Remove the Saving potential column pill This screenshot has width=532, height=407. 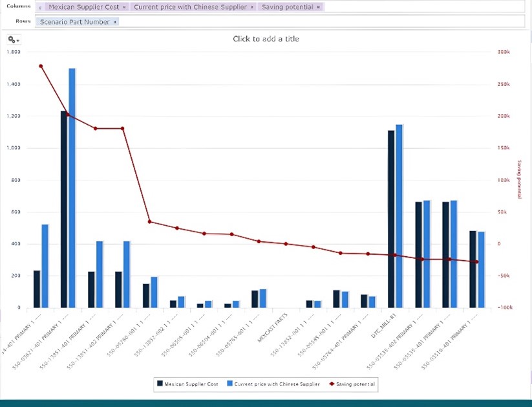(x=319, y=6)
